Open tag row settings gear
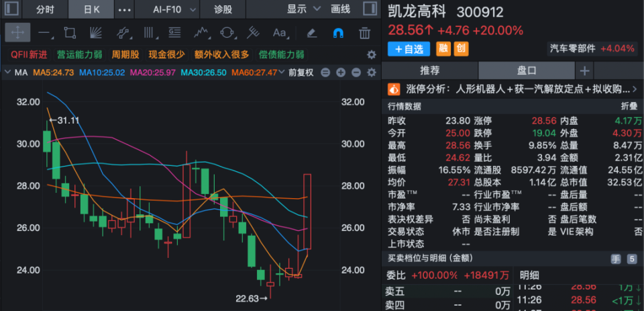 [x=371, y=54]
